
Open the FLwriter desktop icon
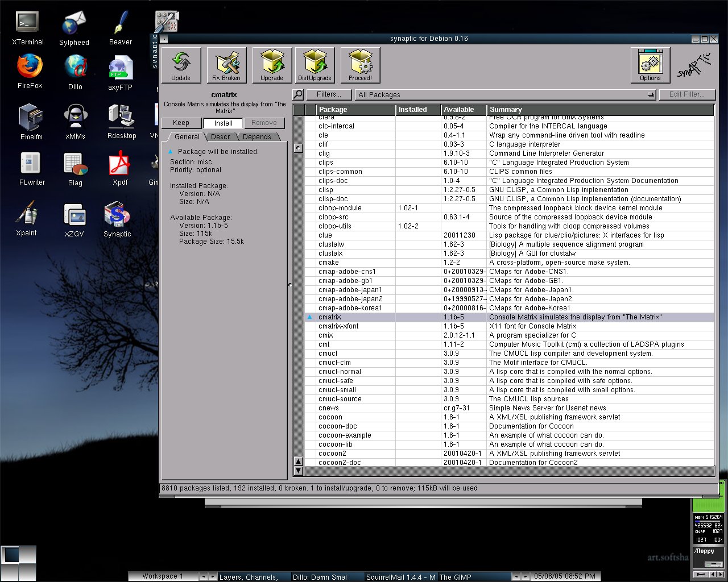pos(32,169)
